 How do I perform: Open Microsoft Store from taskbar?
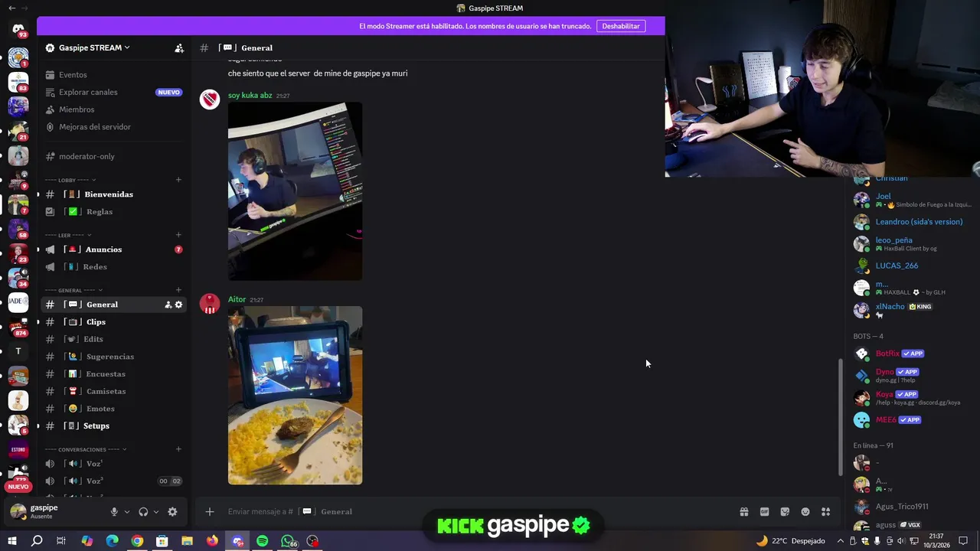(162, 541)
